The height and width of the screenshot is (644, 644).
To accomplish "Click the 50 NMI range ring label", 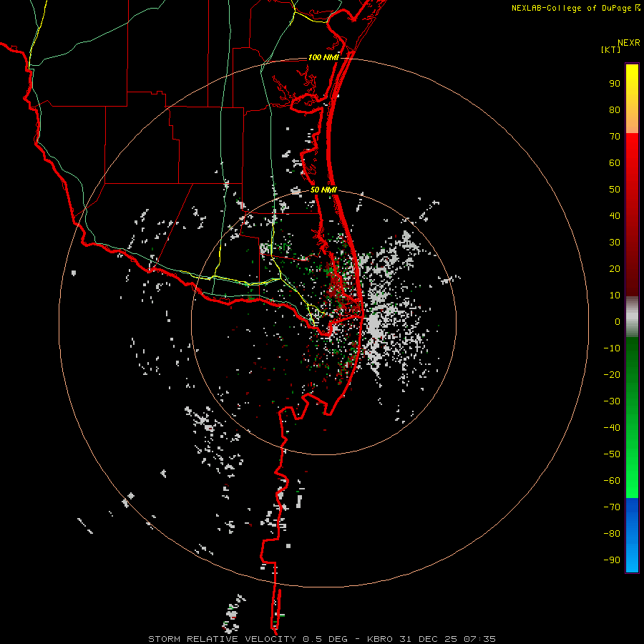I will 323,190.
